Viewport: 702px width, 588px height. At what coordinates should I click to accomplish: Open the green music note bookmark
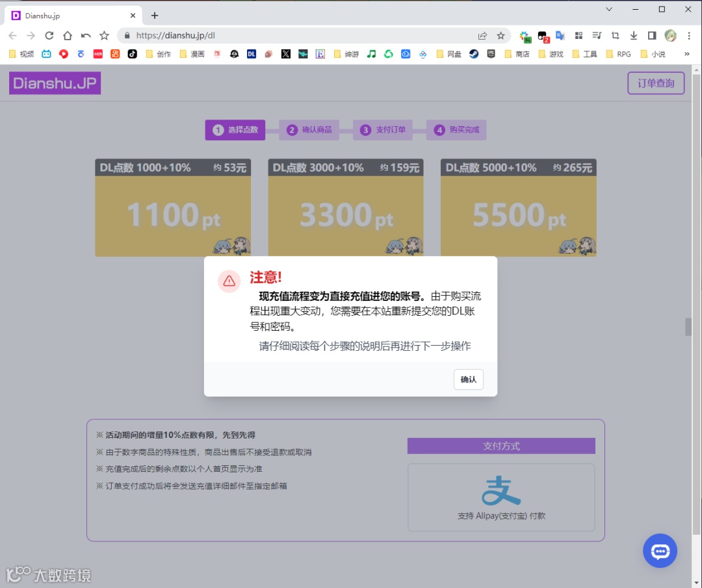[371, 54]
